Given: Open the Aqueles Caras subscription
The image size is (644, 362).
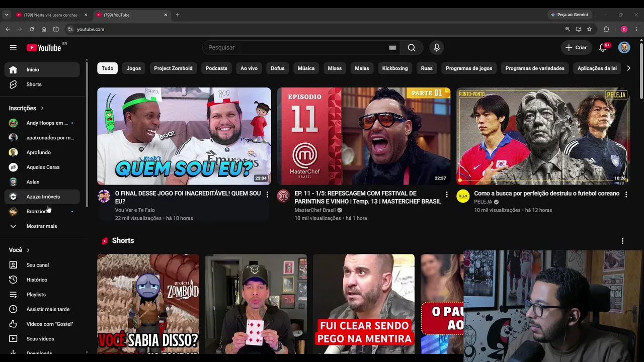Looking at the screenshot, I should 42,167.
